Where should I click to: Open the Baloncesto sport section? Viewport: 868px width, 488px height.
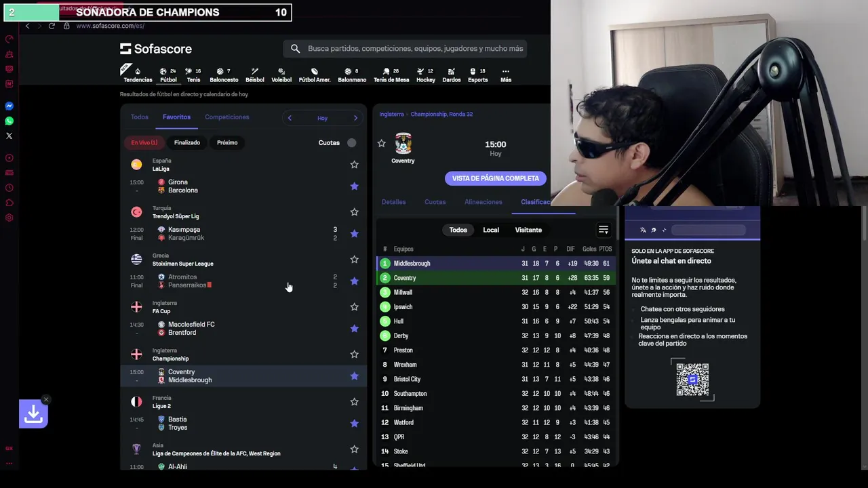224,75
